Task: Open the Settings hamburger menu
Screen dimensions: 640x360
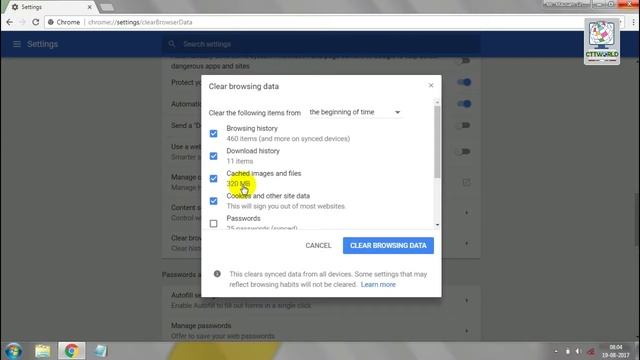Action: pos(17,44)
